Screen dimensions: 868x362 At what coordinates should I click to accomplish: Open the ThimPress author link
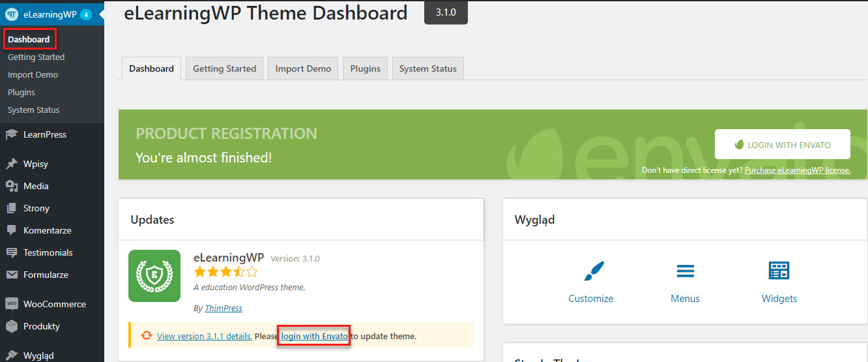(224, 308)
